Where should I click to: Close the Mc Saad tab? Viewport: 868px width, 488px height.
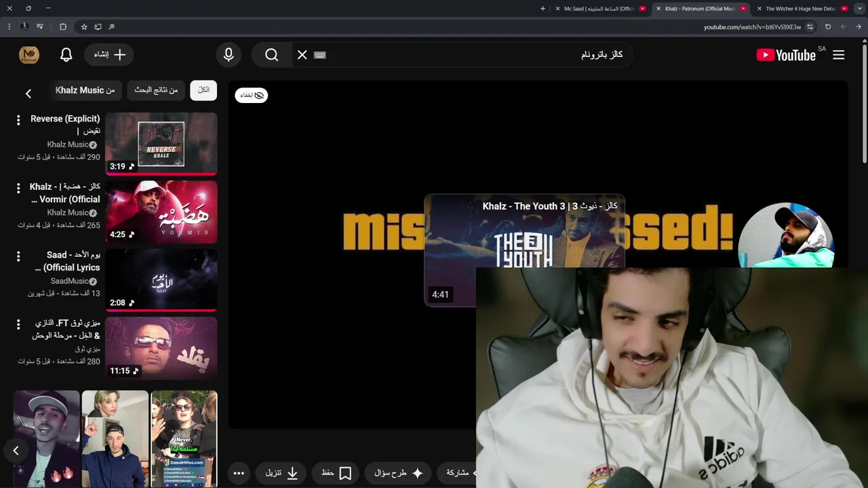[x=557, y=9]
